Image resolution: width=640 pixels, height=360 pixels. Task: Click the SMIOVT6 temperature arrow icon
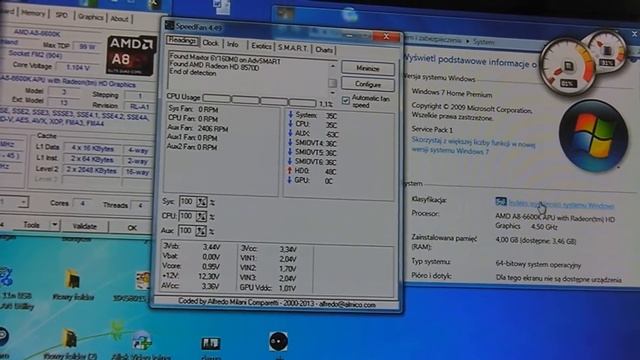[x=290, y=161]
